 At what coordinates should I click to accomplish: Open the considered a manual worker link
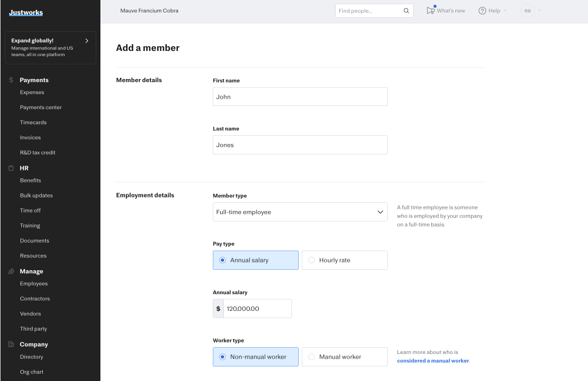[432, 361]
